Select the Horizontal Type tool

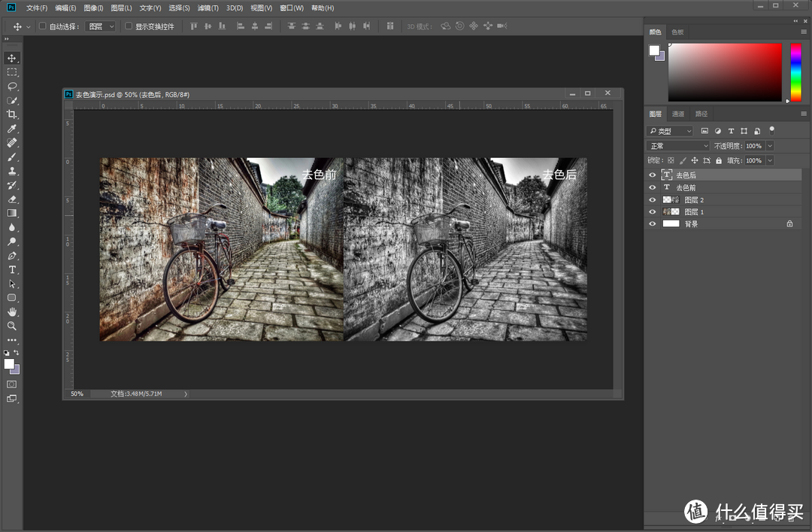pos(11,269)
